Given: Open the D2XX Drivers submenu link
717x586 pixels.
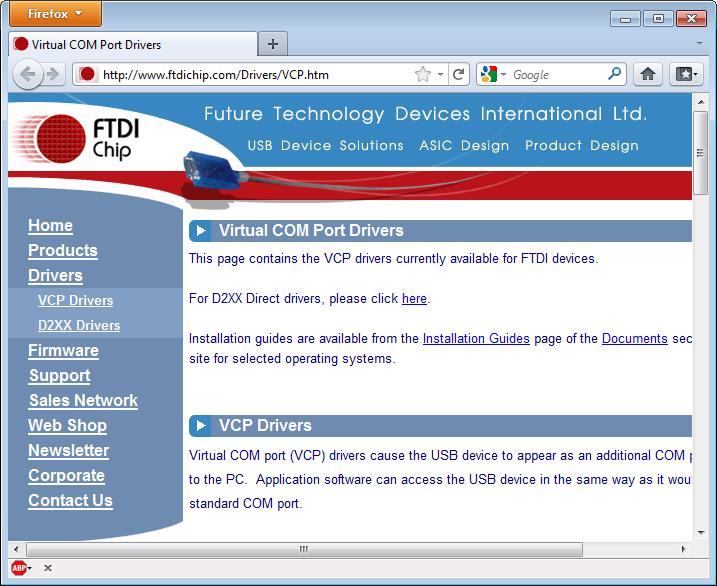Looking at the screenshot, I should click(x=79, y=325).
